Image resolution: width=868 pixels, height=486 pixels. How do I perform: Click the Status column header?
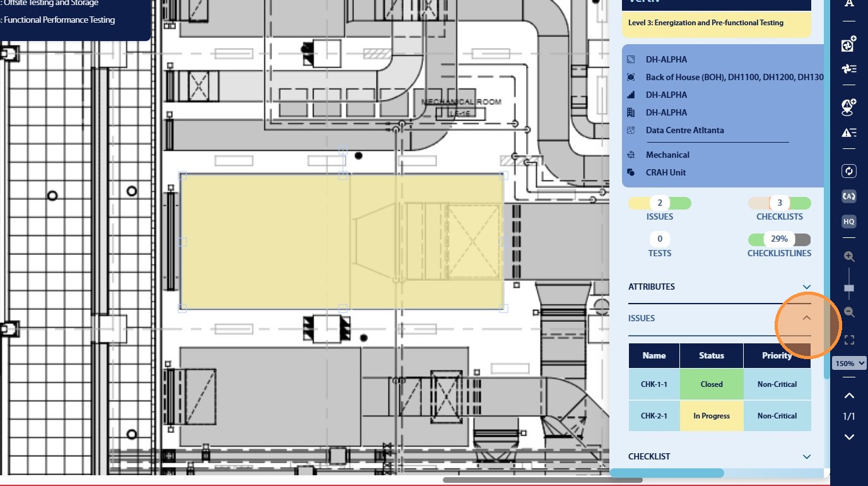(712, 355)
